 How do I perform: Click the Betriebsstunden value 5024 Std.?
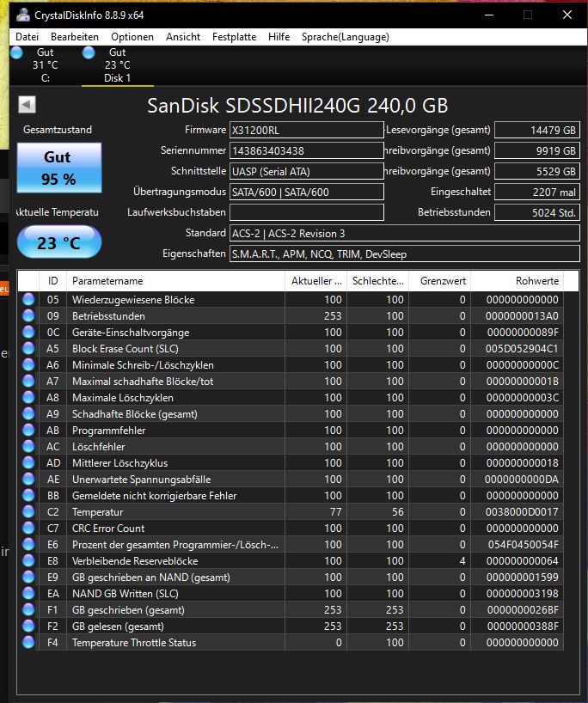pos(537,212)
